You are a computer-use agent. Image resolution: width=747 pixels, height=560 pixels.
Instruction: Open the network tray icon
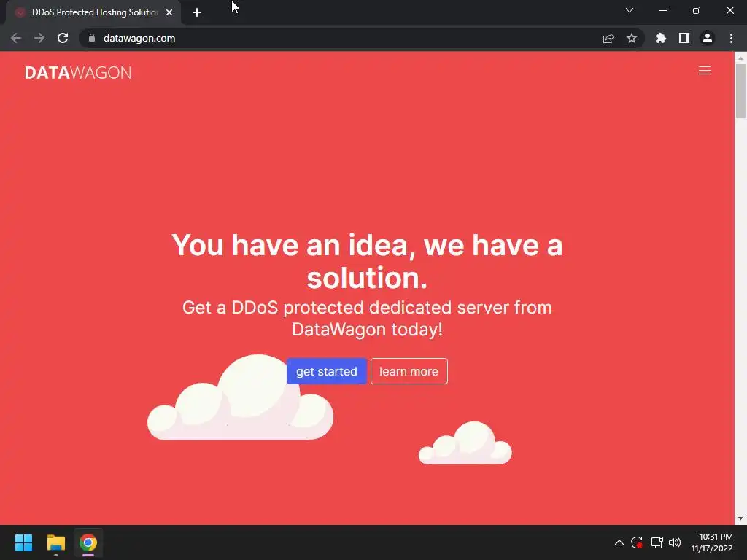[x=657, y=542]
